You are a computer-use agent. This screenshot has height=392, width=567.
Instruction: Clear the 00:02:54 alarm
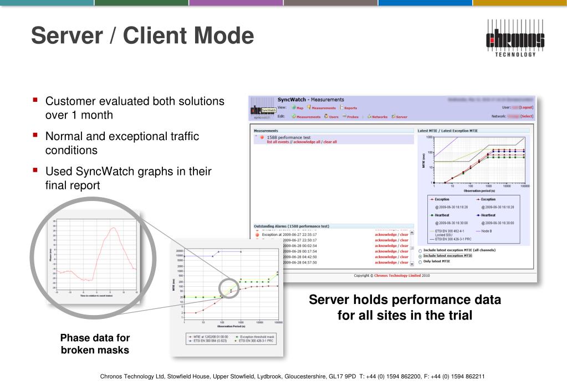404,246
